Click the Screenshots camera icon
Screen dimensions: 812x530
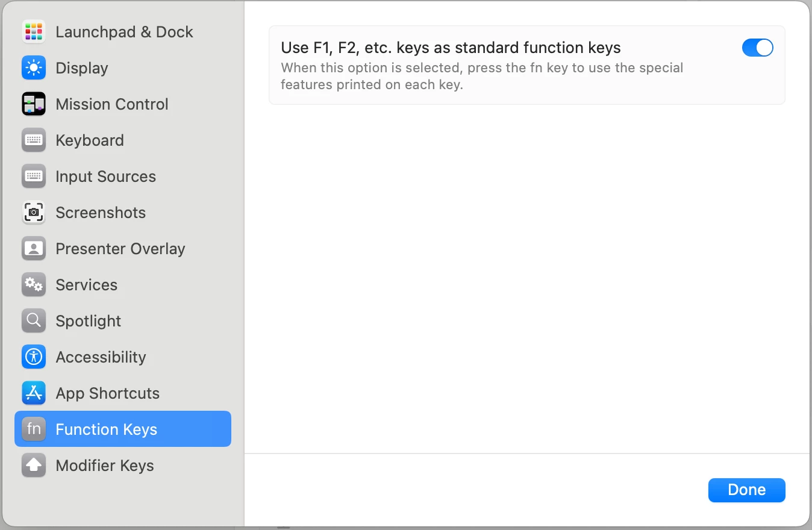pyautogui.click(x=34, y=213)
